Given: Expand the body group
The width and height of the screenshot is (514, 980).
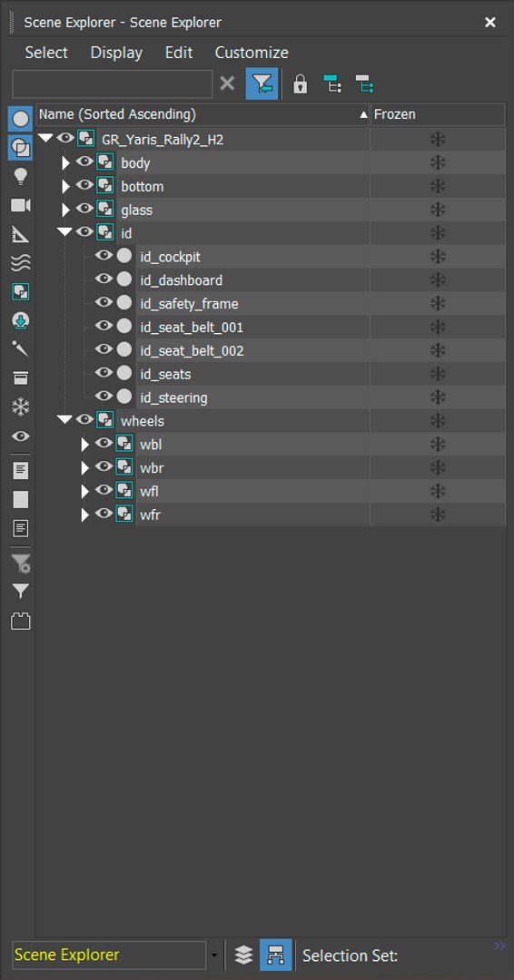Looking at the screenshot, I should [65, 163].
